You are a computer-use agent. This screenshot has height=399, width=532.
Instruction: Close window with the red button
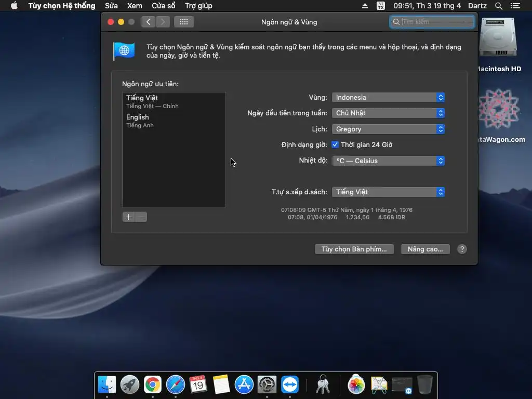111,22
